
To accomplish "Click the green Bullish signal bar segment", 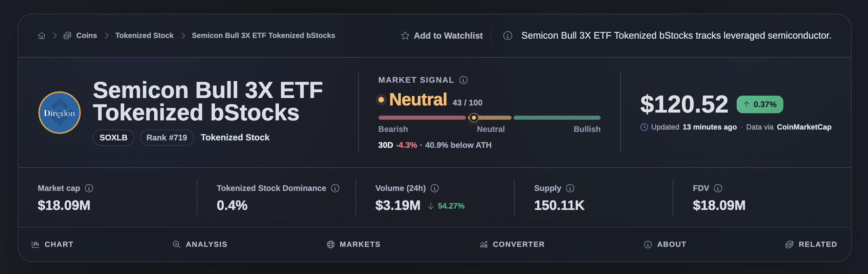I will pos(557,118).
